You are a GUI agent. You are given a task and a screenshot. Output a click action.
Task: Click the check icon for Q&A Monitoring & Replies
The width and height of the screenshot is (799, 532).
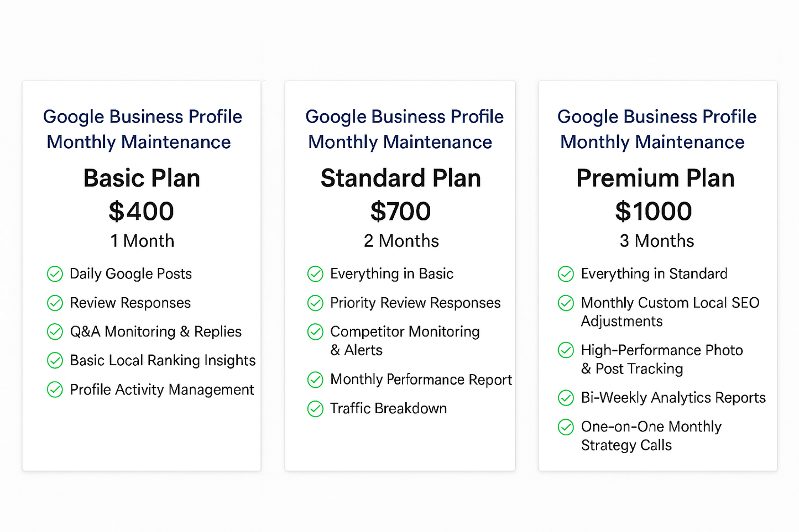pos(55,331)
